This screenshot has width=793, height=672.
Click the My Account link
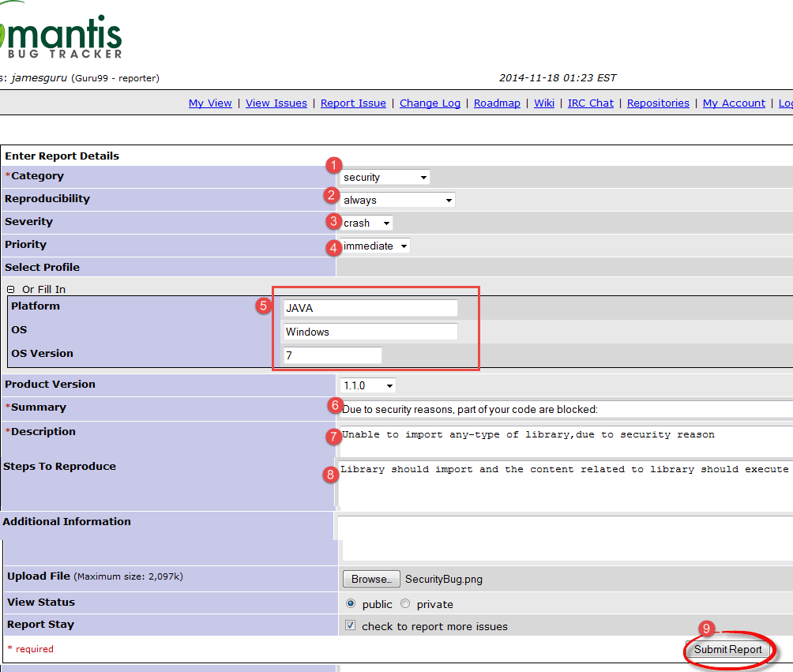coord(734,103)
